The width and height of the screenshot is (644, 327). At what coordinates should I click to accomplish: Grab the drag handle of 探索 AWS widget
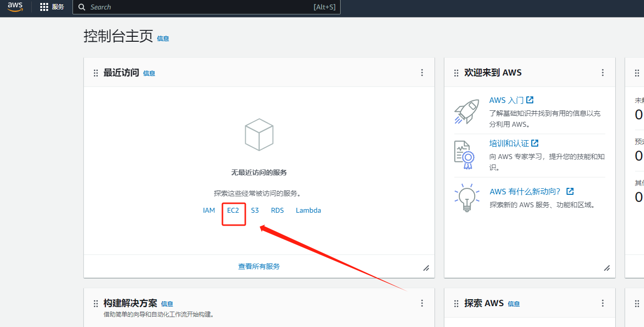(x=456, y=304)
